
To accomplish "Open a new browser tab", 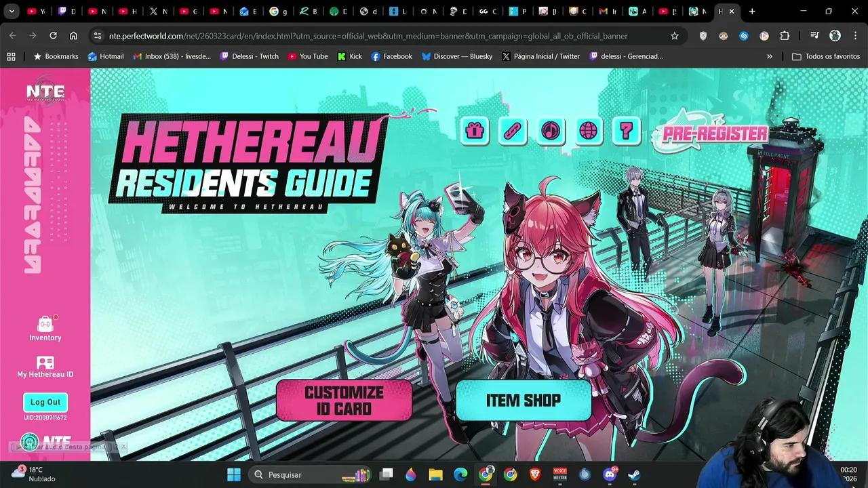I will click(751, 12).
